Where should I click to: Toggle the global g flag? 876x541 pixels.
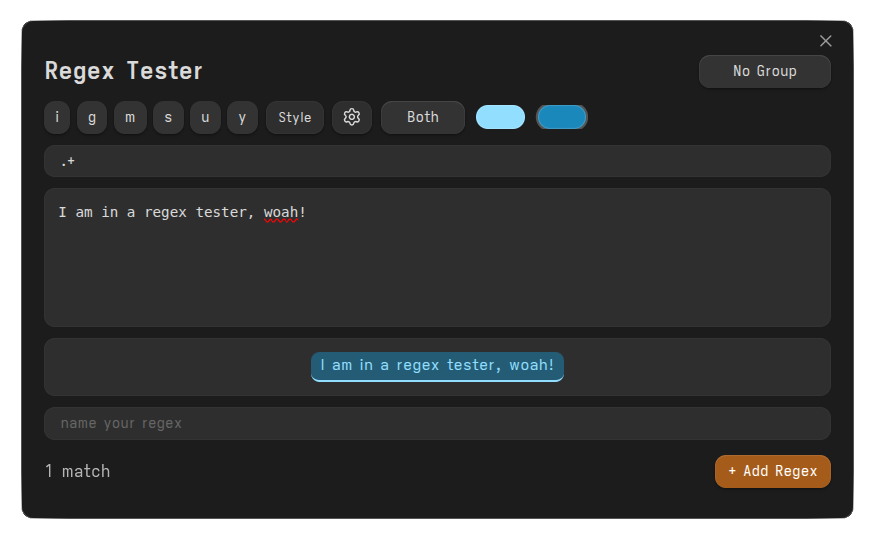coord(92,117)
